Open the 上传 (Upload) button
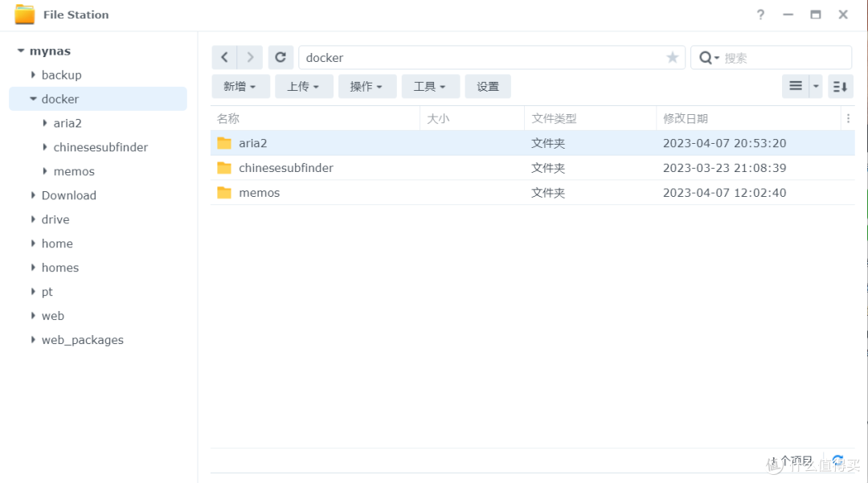868x483 pixels. coord(304,86)
